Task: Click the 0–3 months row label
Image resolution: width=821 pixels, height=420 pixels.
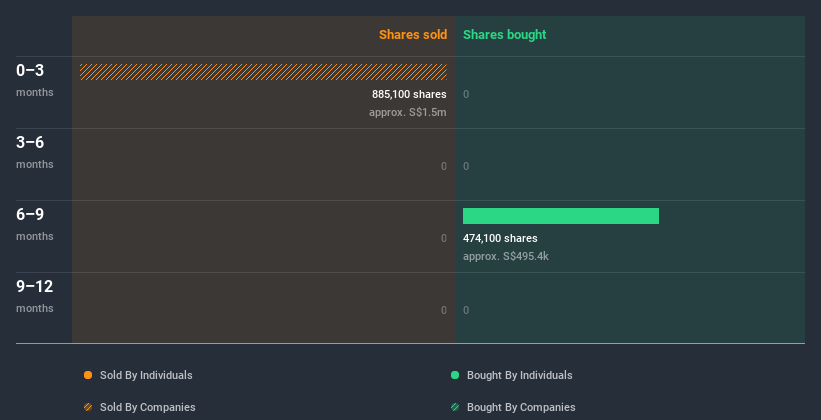Action: (35, 80)
